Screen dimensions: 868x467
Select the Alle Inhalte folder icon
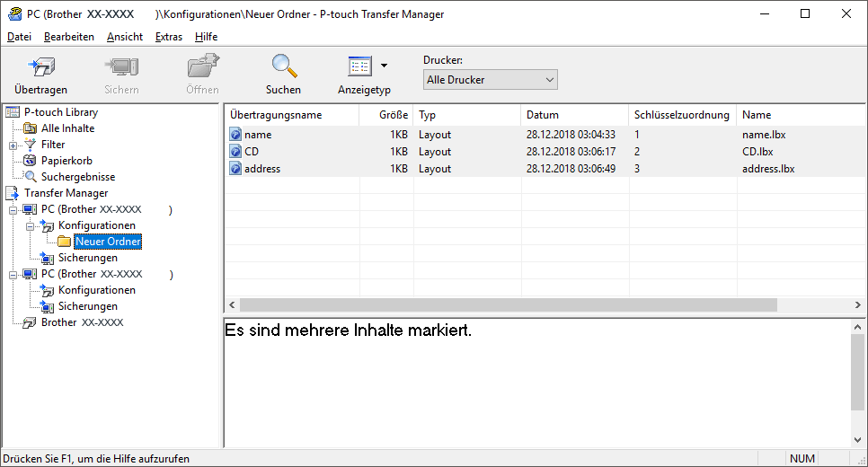click(30, 128)
